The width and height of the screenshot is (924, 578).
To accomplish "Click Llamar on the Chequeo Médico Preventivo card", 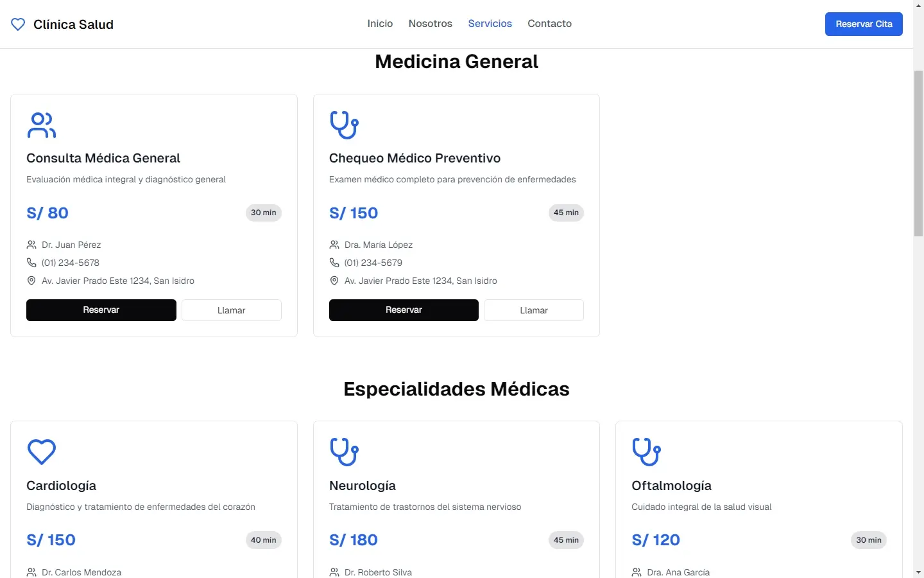I will pyautogui.click(x=533, y=310).
